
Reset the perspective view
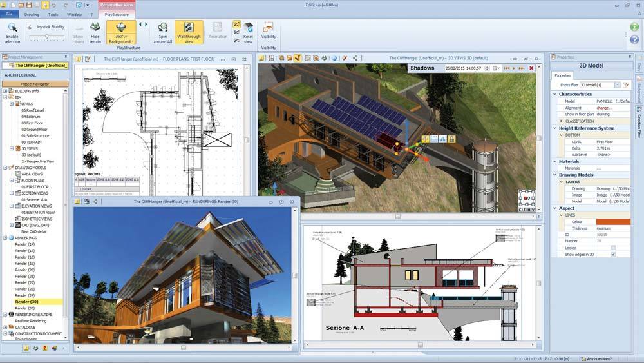point(248,32)
